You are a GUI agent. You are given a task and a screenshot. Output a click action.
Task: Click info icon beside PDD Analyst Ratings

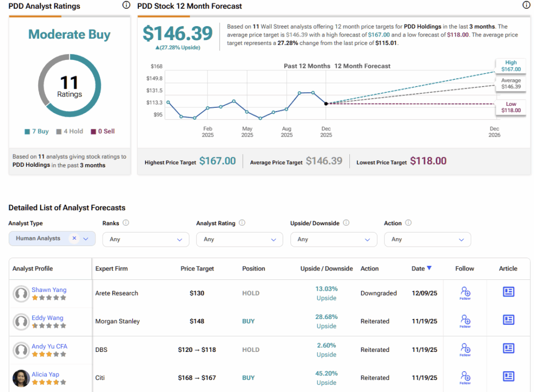pyautogui.click(x=126, y=5)
